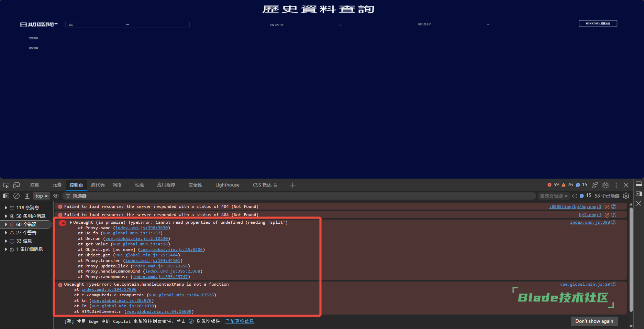Click the 了解更多信息 link

coord(240,321)
